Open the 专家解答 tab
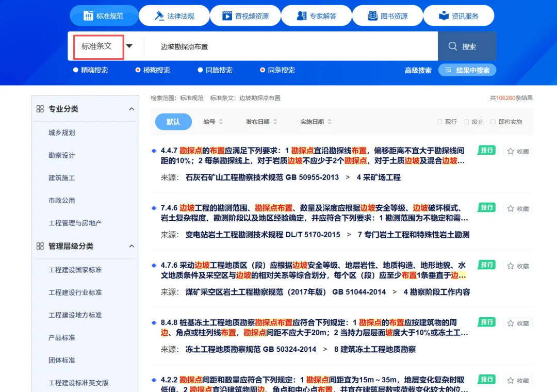 click(316, 15)
